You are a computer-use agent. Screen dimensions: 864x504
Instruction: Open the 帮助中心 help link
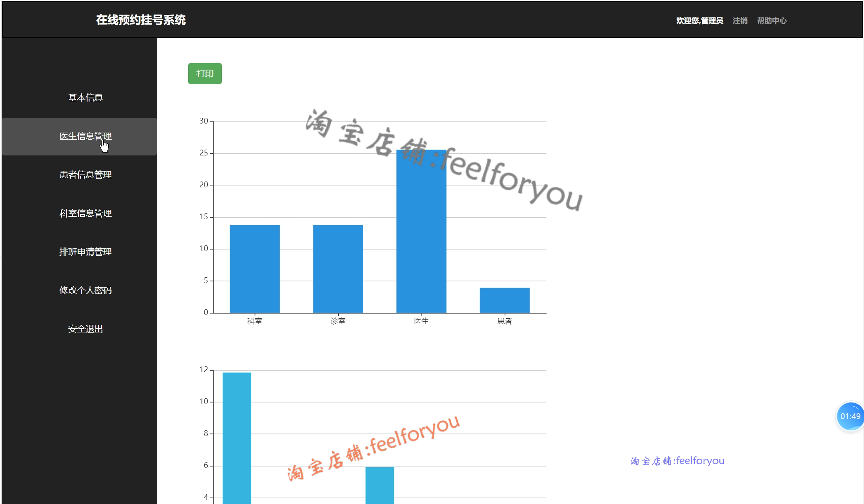tap(772, 21)
